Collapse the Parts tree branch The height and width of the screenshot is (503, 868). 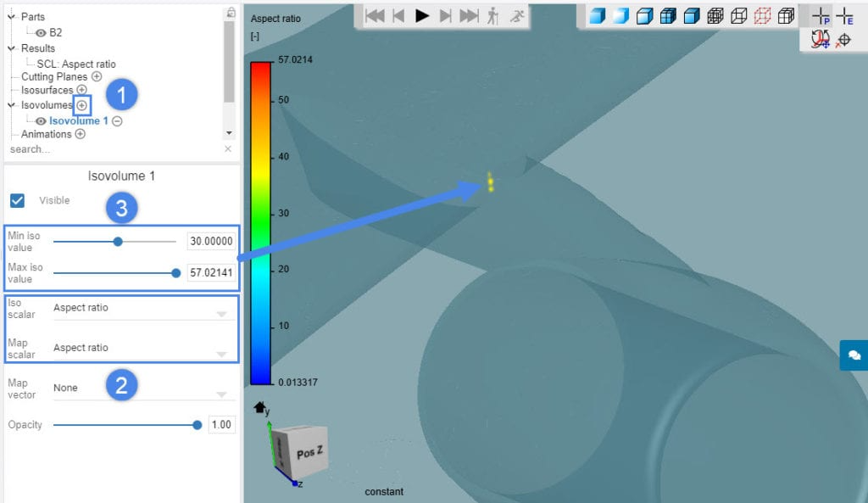[x=10, y=15]
